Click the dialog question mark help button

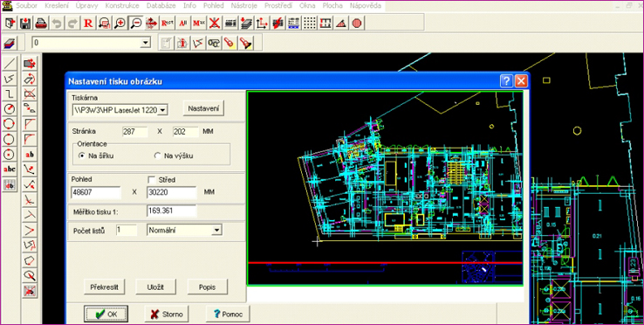[506, 80]
